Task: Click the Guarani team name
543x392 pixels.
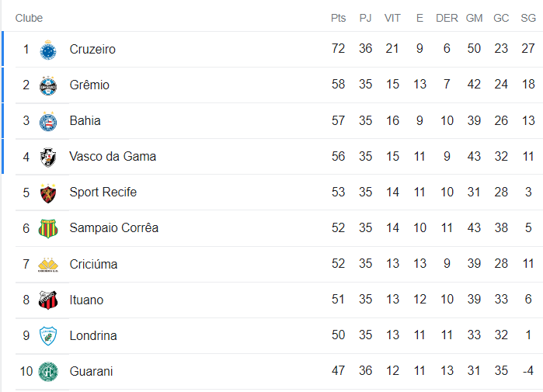Action: (x=91, y=372)
